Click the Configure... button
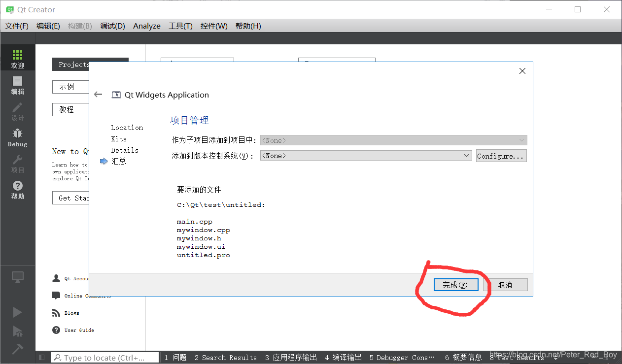Image resolution: width=622 pixels, height=364 pixels. click(x=501, y=156)
